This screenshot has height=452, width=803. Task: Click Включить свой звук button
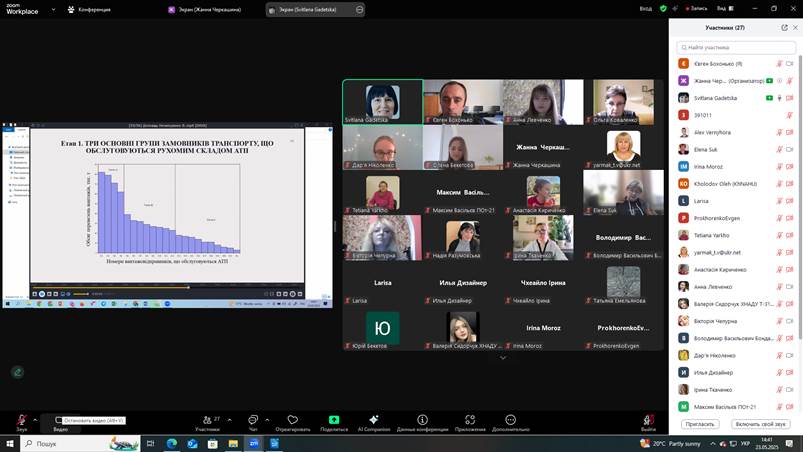tap(761, 424)
